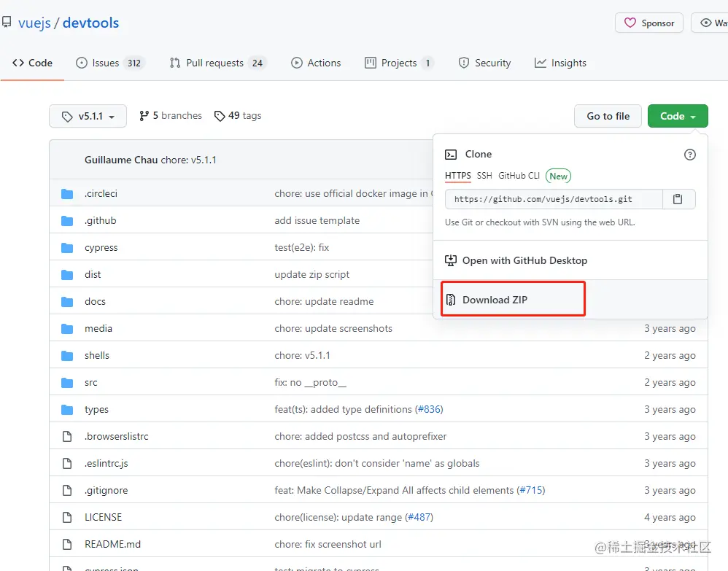This screenshot has width=728, height=571.
Task: Click the tag icon beside 49 tags
Action: (220, 116)
